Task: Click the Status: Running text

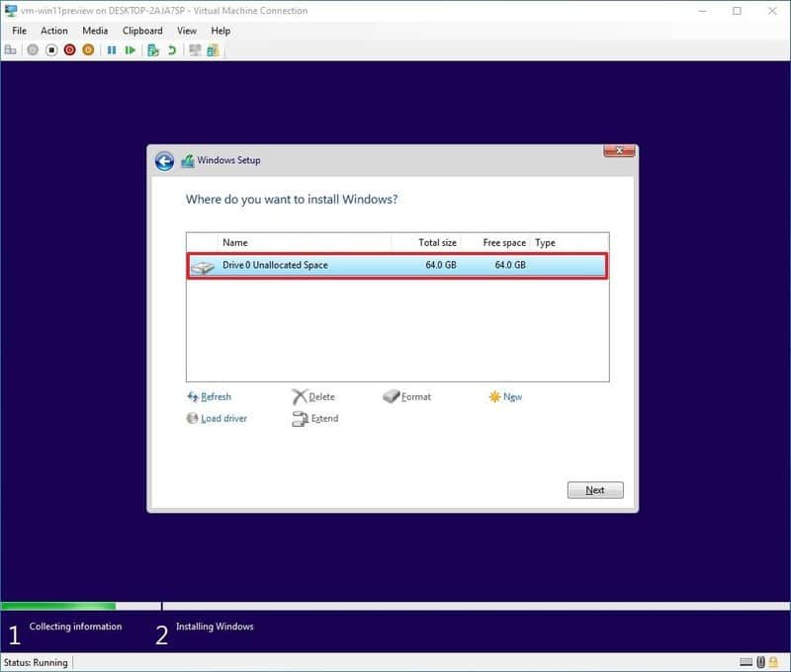Action: (36, 662)
